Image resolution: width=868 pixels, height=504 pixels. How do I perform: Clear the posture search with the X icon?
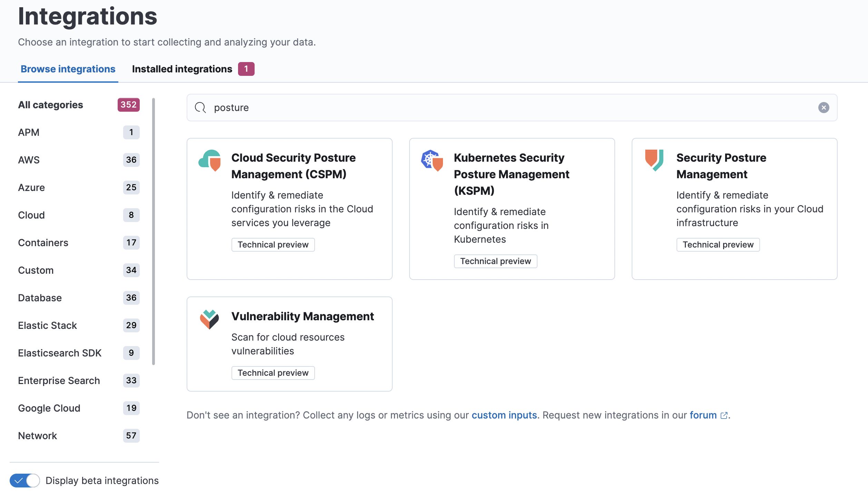(824, 108)
